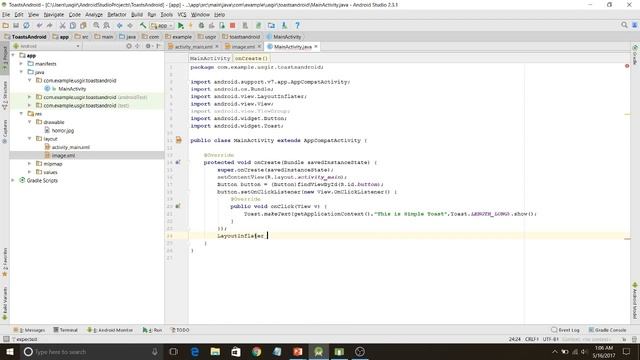This screenshot has width=640, height=360.
Task: Click the ToastsAndroid breadcrumb
Action: (x=25, y=37)
